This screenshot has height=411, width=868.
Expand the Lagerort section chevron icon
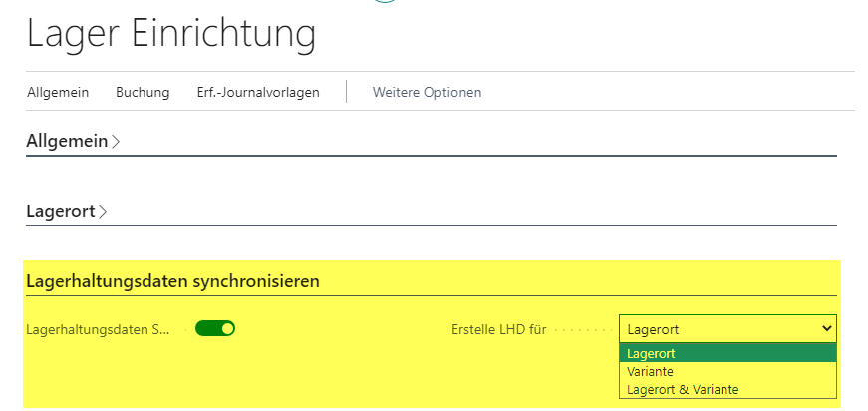(103, 212)
